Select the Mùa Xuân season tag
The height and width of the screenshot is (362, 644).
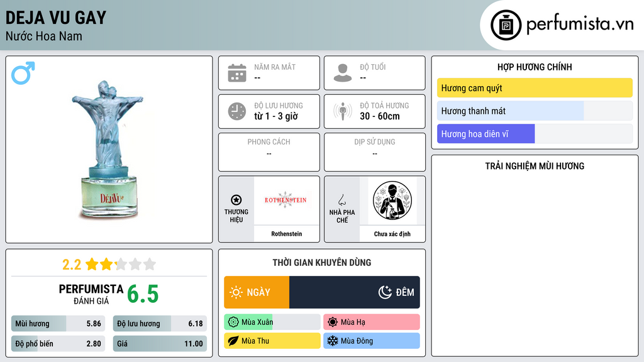click(x=272, y=322)
